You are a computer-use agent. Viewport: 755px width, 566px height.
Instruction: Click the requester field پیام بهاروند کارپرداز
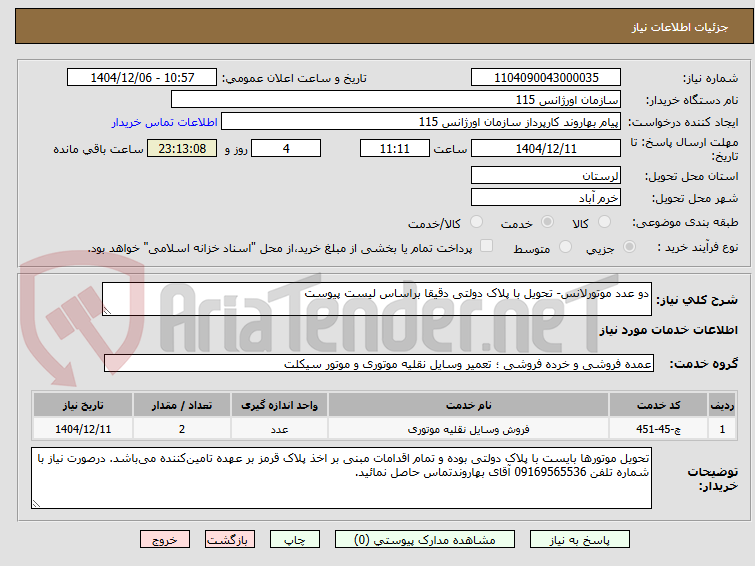421,122
